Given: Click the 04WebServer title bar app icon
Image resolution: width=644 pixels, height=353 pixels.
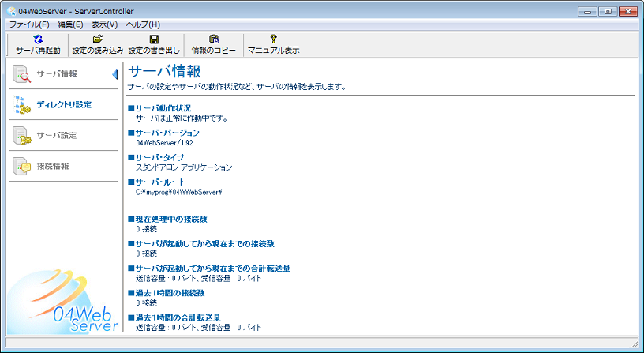Looking at the screenshot, I should click(12, 12).
